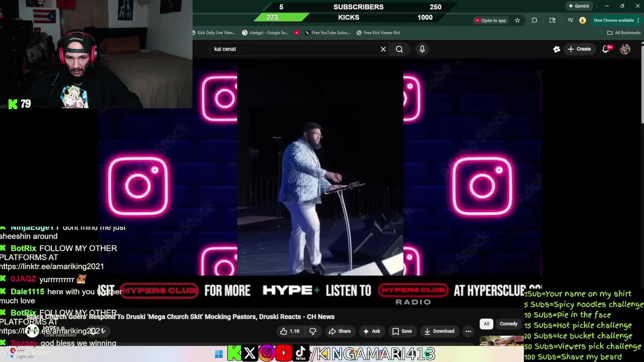
Task: Click the Gemini button in Chrome
Action: (x=579, y=6)
